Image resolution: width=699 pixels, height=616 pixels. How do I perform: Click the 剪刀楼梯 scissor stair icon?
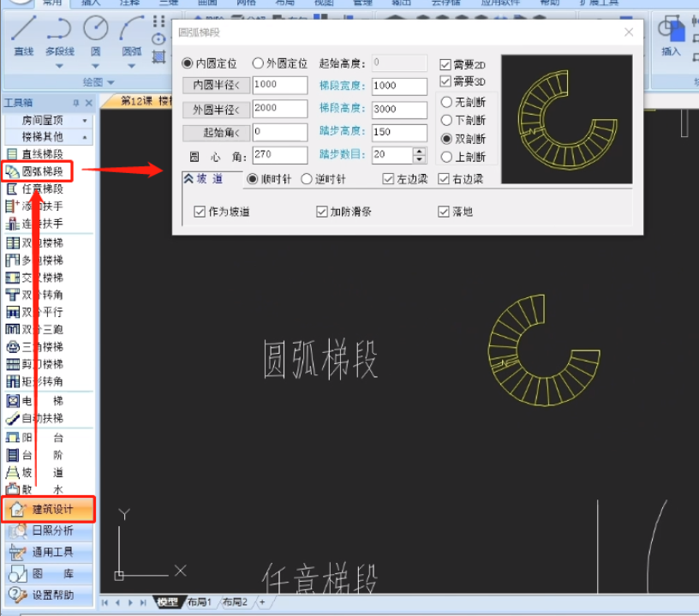coord(13,364)
